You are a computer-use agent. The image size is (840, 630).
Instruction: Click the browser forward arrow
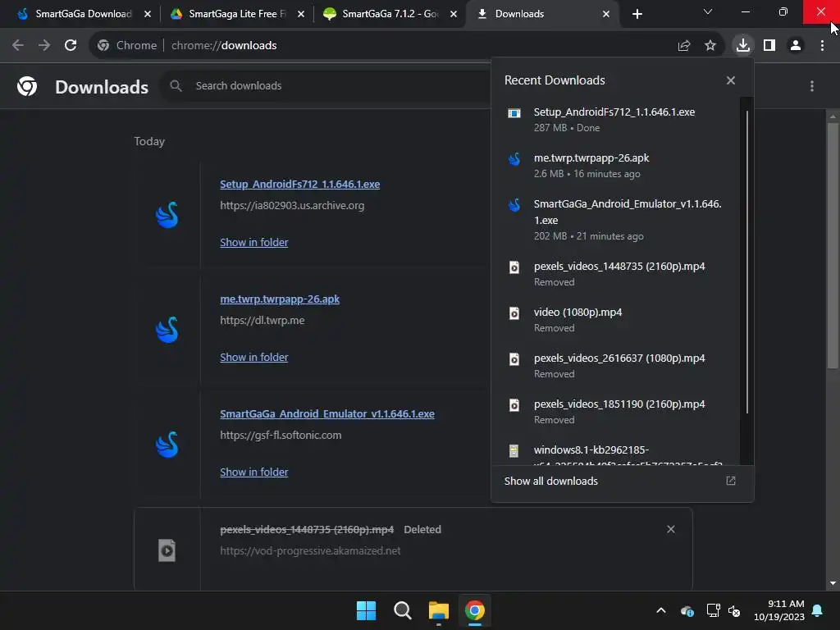point(44,46)
